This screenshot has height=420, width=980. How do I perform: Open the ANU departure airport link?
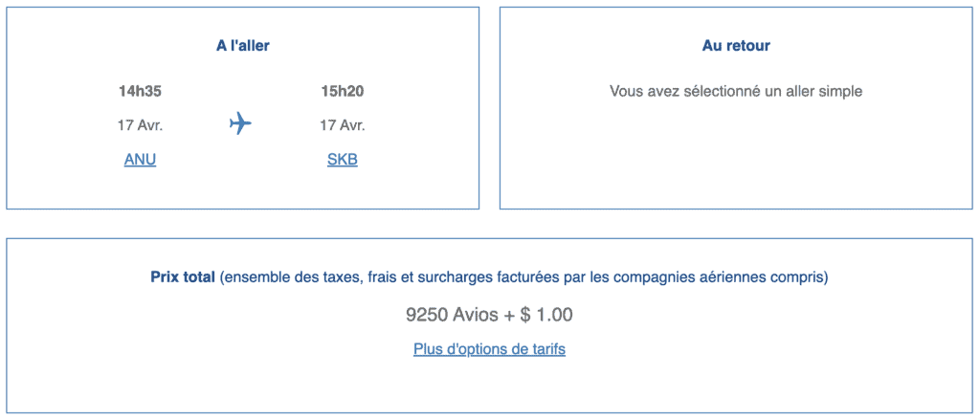click(140, 160)
